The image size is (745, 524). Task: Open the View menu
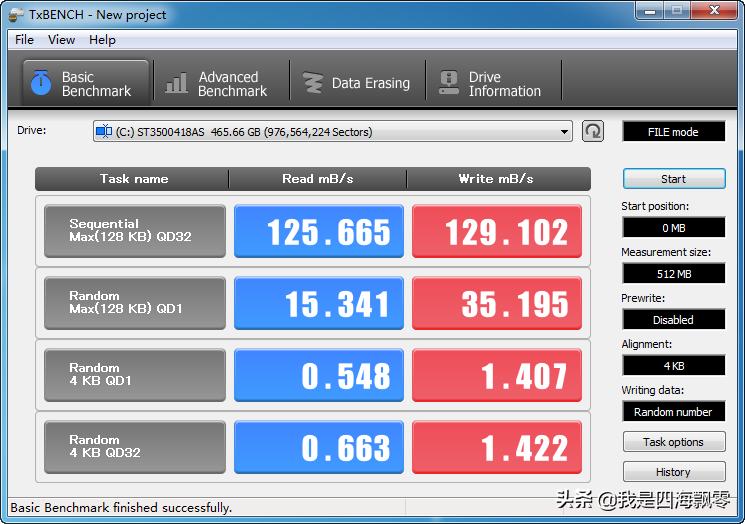pyautogui.click(x=61, y=40)
